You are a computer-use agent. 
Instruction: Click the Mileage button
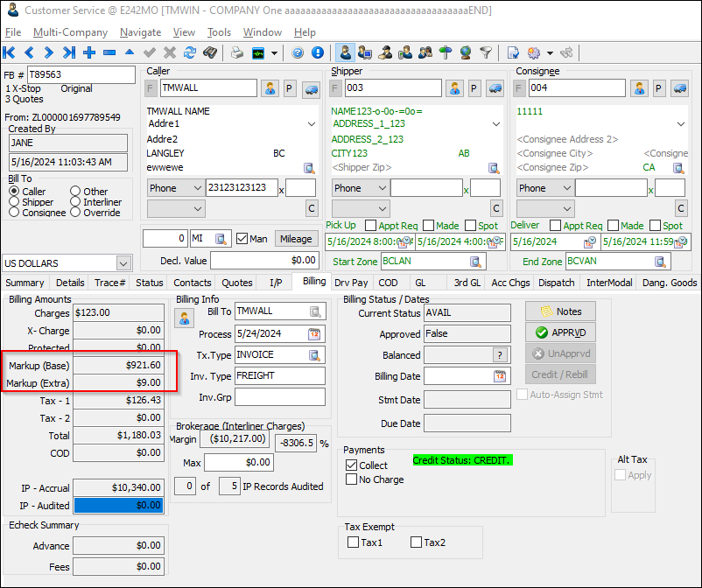coord(296,239)
